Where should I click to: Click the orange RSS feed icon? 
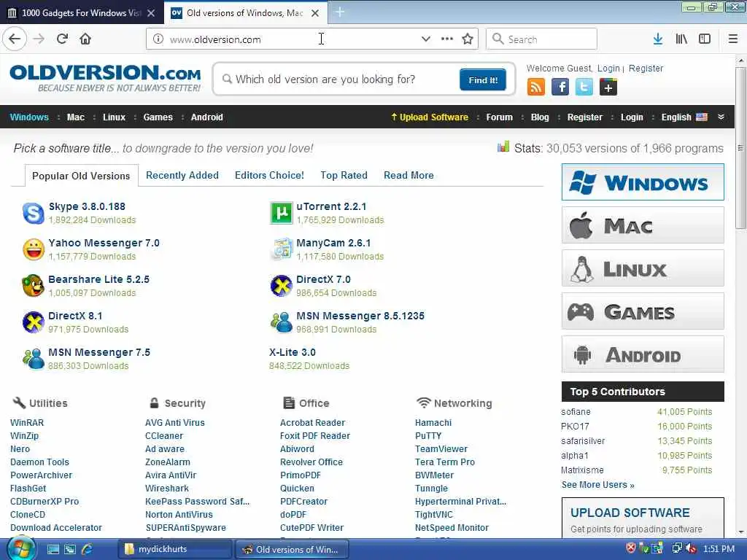point(536,87)
